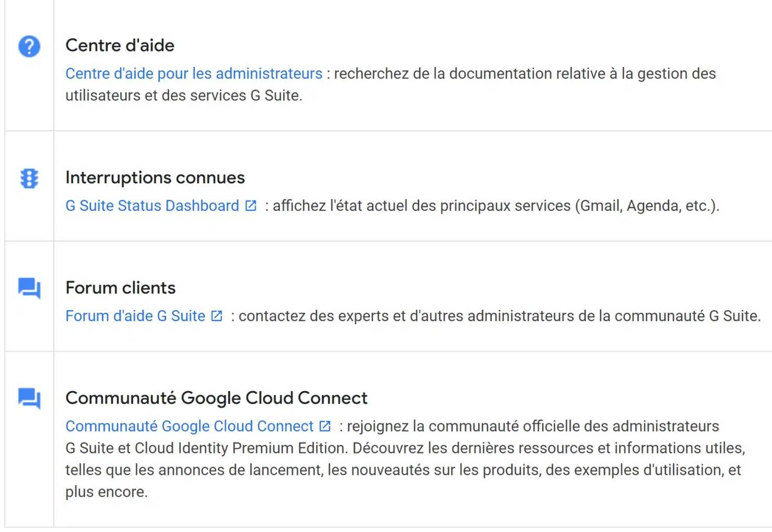Click the Cloud Connect community chat icon
Viewport: 772px width, 532px height.
click(x=29, y=398)
